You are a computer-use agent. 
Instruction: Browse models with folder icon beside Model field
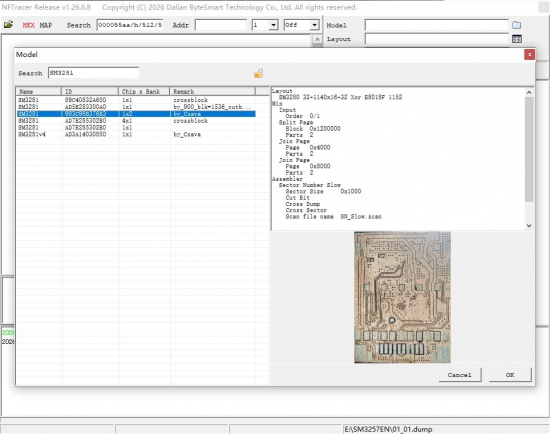(516, 25)
